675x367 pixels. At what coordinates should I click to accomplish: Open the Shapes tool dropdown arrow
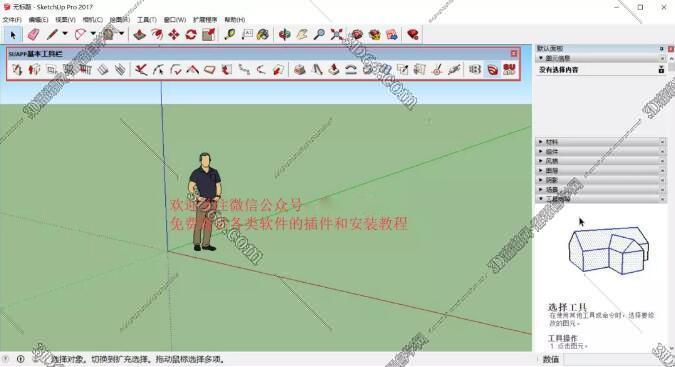121,34
